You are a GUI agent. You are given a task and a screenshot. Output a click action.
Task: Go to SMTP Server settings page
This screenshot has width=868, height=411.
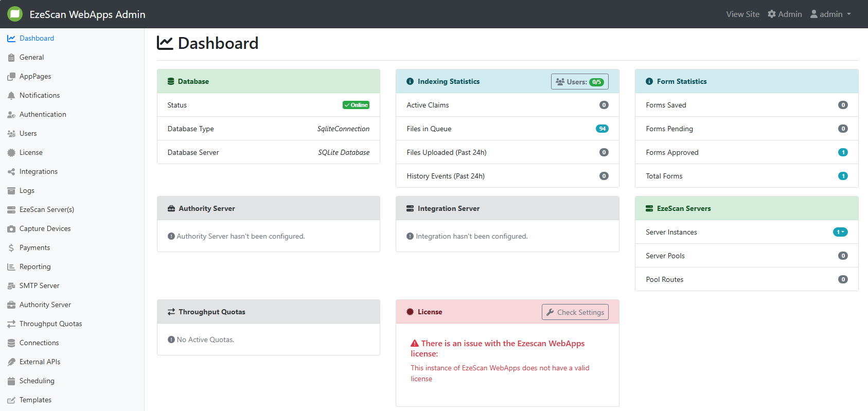tap(39, 286)
